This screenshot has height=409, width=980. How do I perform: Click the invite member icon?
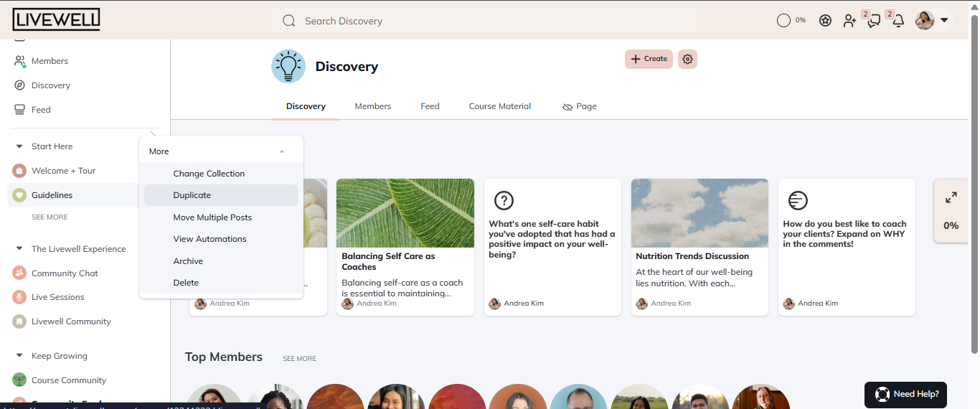[x=849, y=21]
